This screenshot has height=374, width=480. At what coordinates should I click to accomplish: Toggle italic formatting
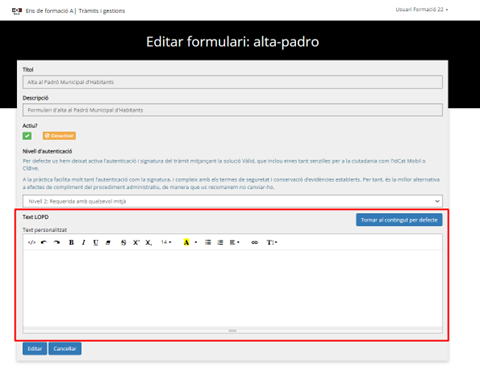pyautogui.click(x=83, y=242)
